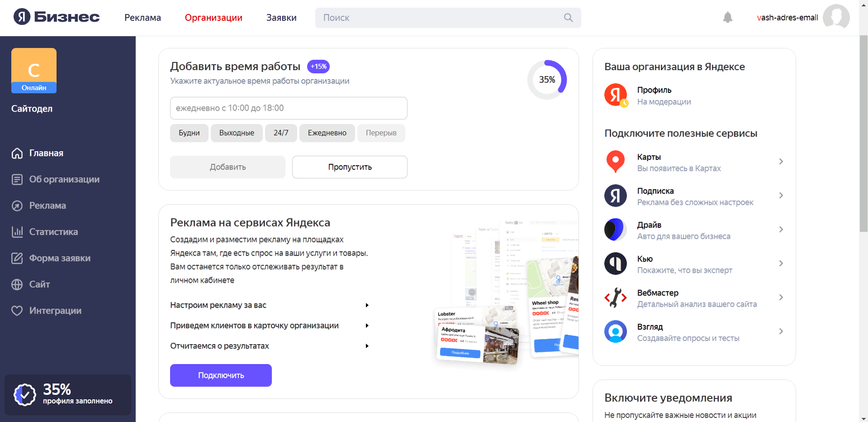Open the Сайтодел organization name
Image resolution: width=868 pixels, height=422 pixels.
(x=32, y=109)
